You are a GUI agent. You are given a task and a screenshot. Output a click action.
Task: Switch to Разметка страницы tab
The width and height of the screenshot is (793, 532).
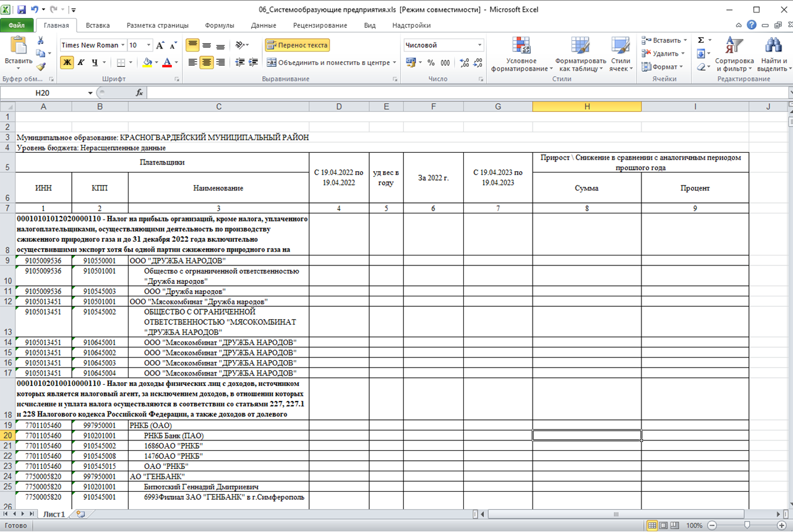click(x=158, y=25)
